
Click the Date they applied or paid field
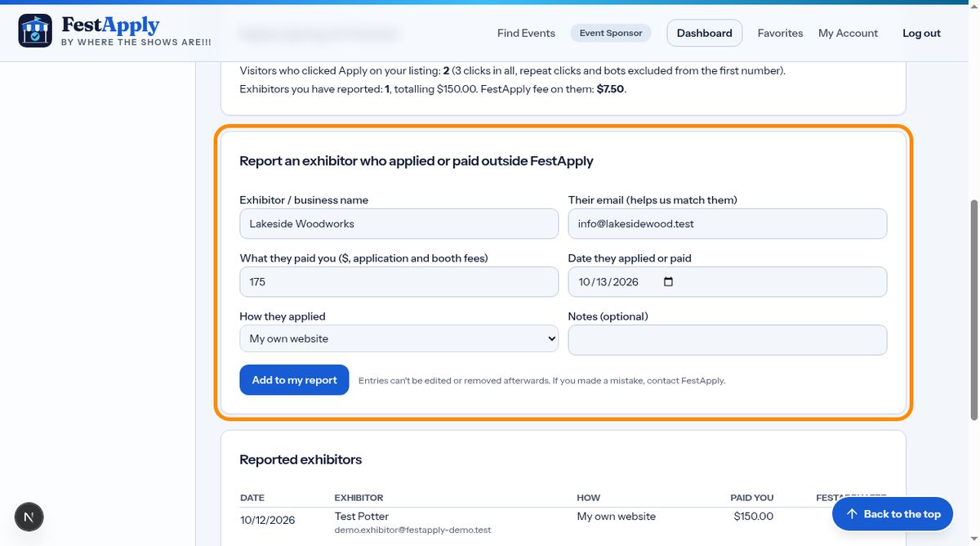click(727, 282)
